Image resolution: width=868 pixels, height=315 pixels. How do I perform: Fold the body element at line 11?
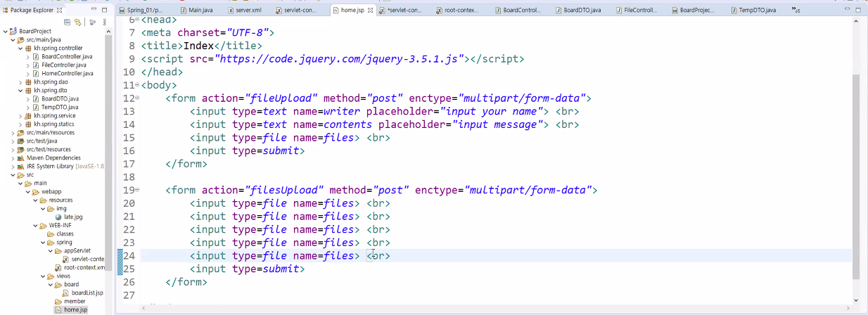point(136,85)
